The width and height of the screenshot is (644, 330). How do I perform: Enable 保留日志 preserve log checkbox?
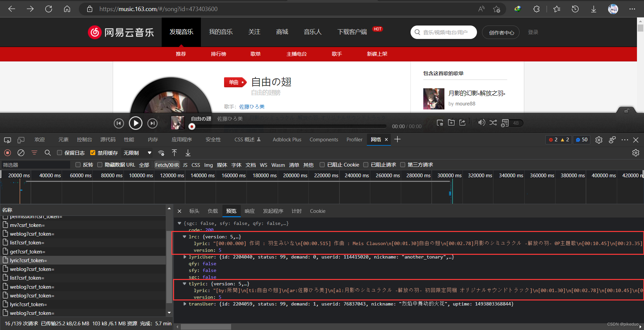click(x=59, y=153)
